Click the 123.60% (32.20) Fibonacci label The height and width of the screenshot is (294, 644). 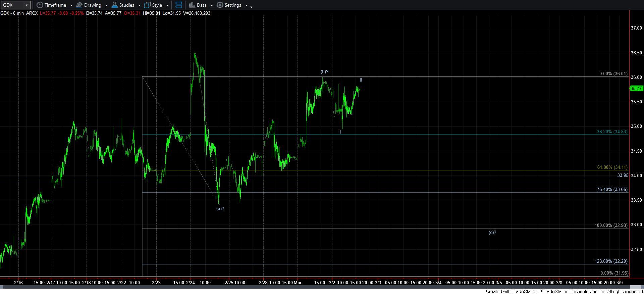(x=611, y=261)
